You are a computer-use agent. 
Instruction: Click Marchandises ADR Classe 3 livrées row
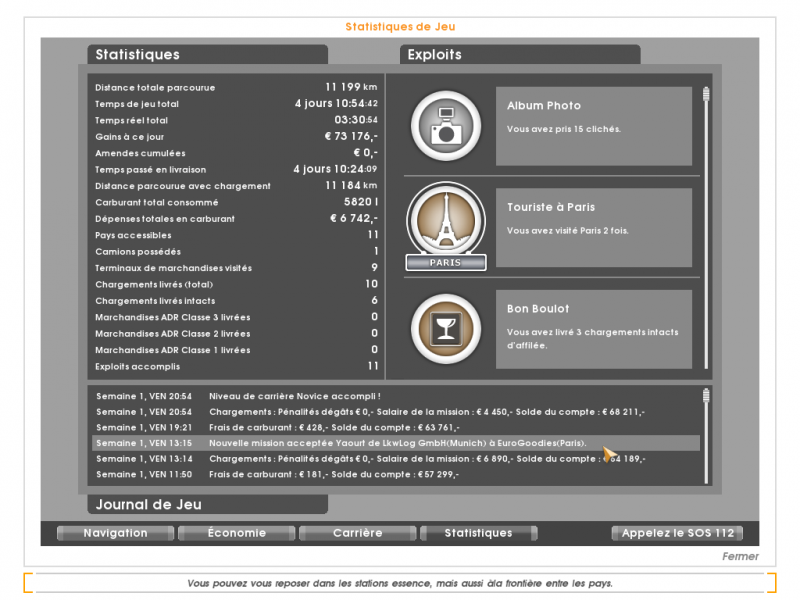[236, 317]
